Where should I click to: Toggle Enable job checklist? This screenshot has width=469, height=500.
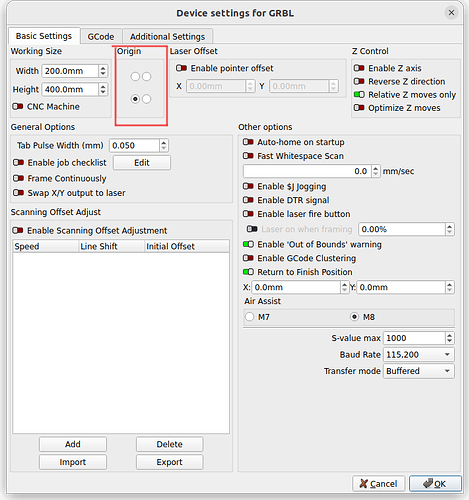pos(18,163)
